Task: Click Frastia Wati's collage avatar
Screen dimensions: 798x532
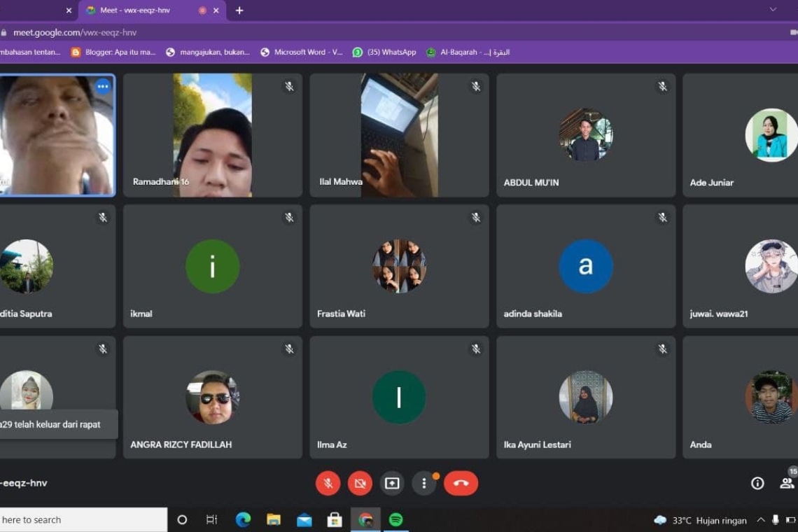Action: click(x=399, y=266)
